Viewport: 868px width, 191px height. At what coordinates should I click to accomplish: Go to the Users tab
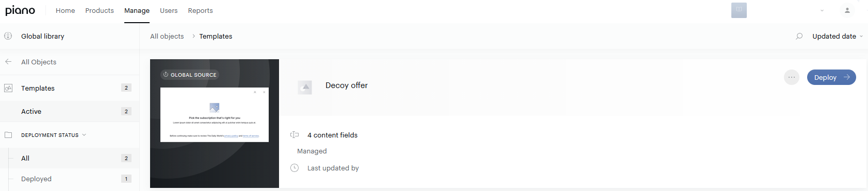click(x=169, y=10)
